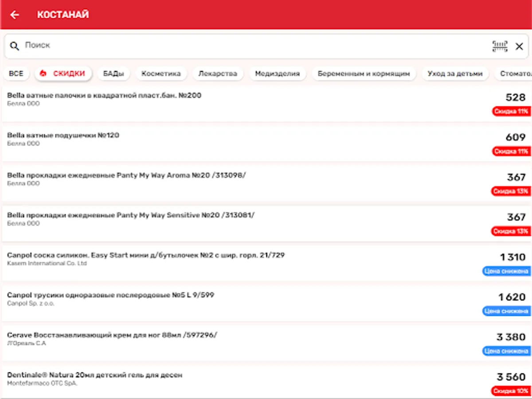Click Цена снижена badge under 3 380
The image size is (532, 399).
507,351
